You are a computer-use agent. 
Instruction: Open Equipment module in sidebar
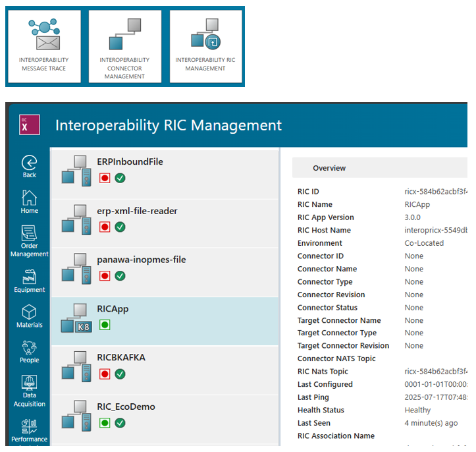click(x=29, y=280)
